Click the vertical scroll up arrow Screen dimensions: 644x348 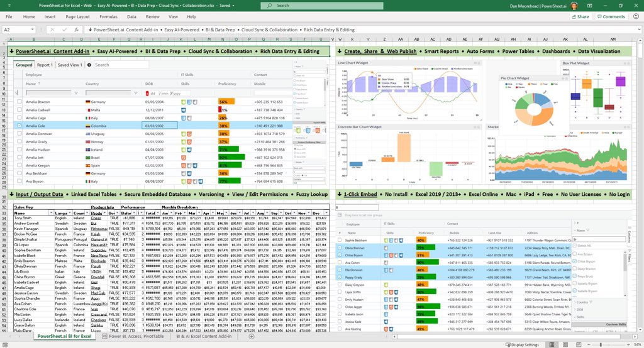point(640,41)
